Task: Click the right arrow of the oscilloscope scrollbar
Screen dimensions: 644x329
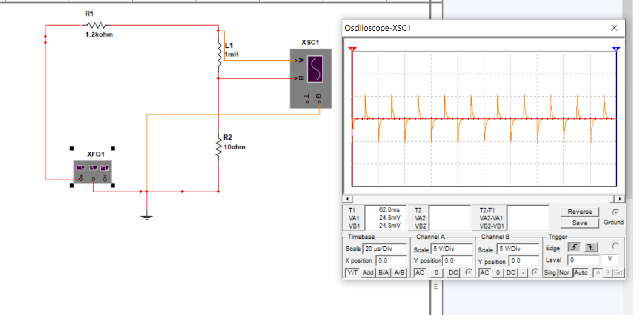Action: coord(620,199)
